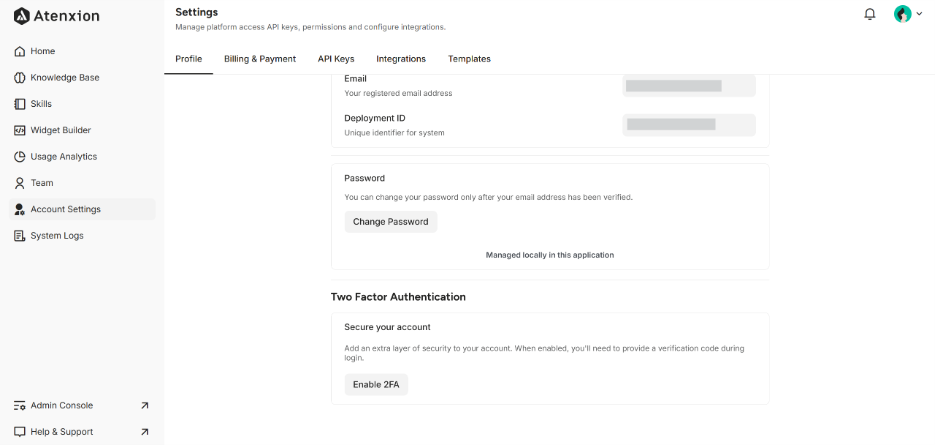Go to the API Keys tab
Screen dimensions: 936x445
(336, 59)
